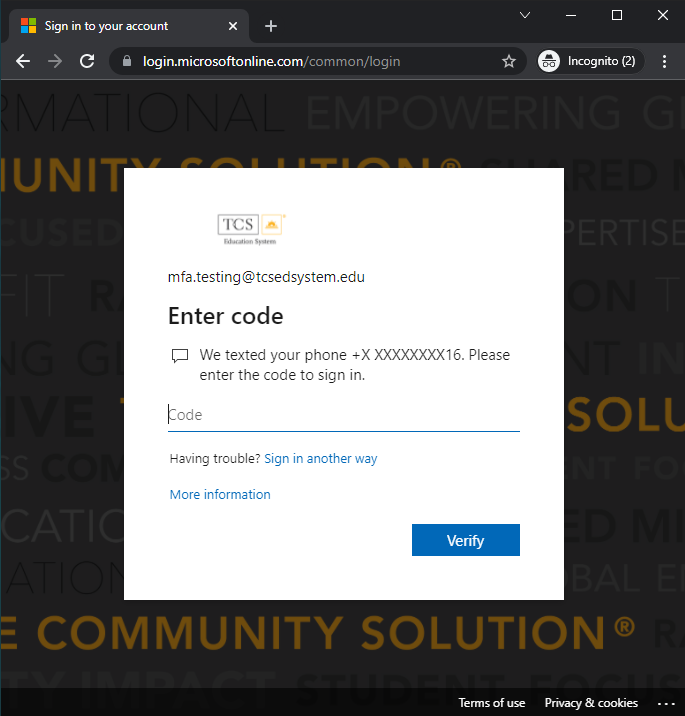Open the Incognito (2) profile button
Viewport: 685px width, 716px height.
point(590,61)
